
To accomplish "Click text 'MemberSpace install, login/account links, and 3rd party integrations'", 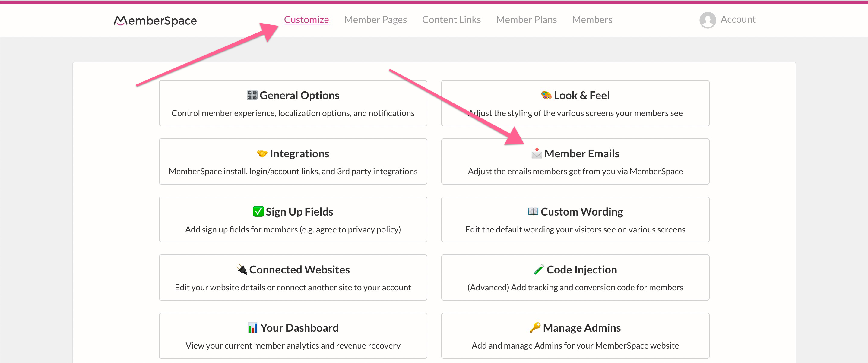I will pyautogui.click(x=293, y=171).
